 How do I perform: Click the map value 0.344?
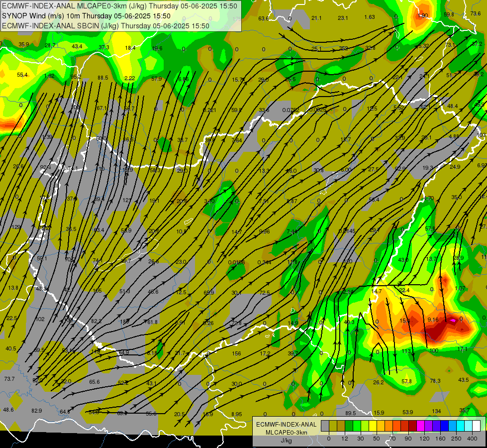(x=264, y=262)
